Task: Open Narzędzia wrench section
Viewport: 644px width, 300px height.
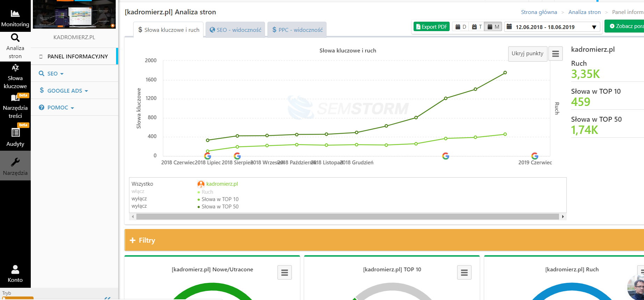Action: pyautogui.click(x=15, y=166)
